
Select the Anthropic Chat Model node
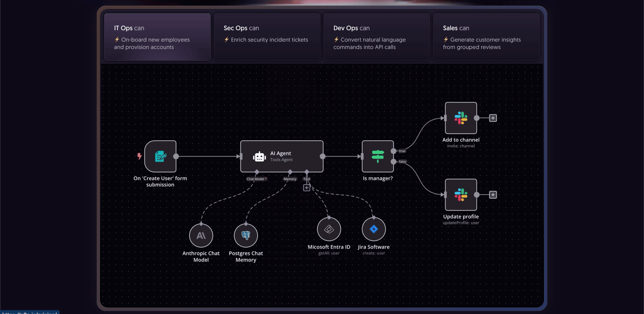[x=201, y=235]
